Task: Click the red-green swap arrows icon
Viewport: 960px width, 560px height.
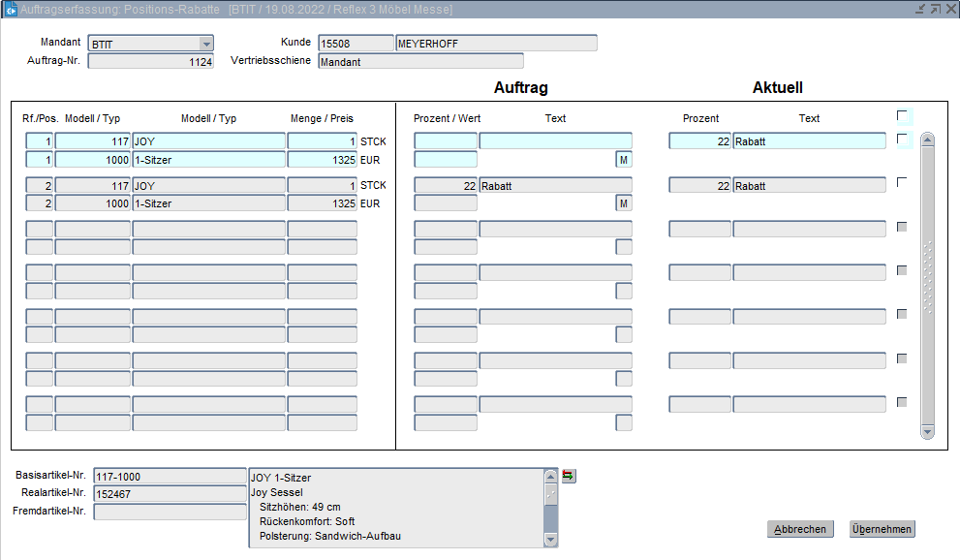Action: click(x=568, y=476)
